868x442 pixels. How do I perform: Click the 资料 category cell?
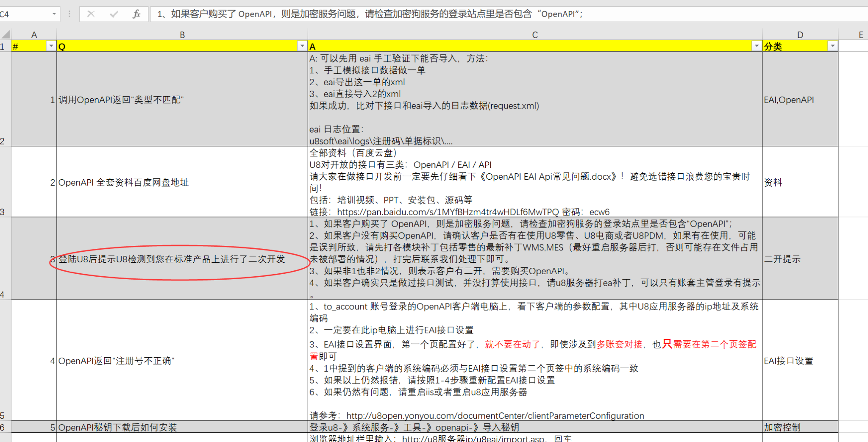coord(800,182)
